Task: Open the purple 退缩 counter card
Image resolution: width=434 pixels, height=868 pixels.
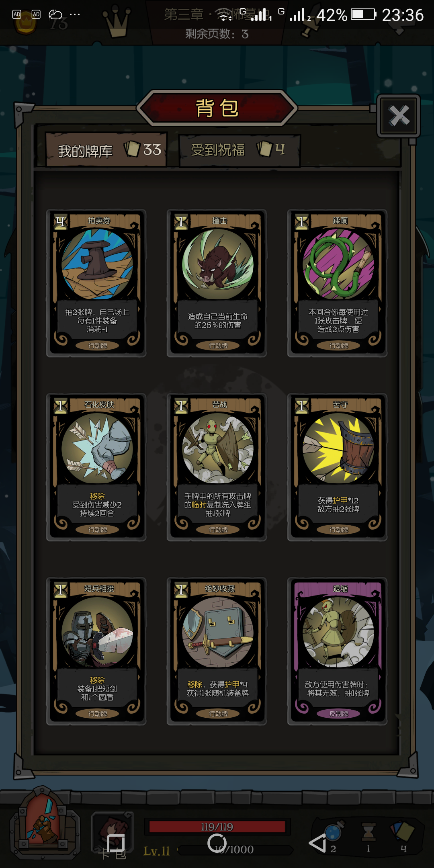Action: coord(338,651)
